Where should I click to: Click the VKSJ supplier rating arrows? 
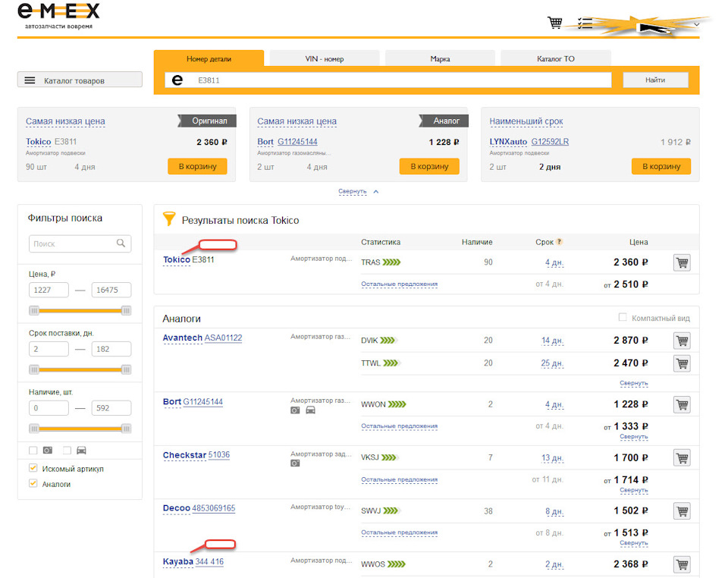(390, 457)
